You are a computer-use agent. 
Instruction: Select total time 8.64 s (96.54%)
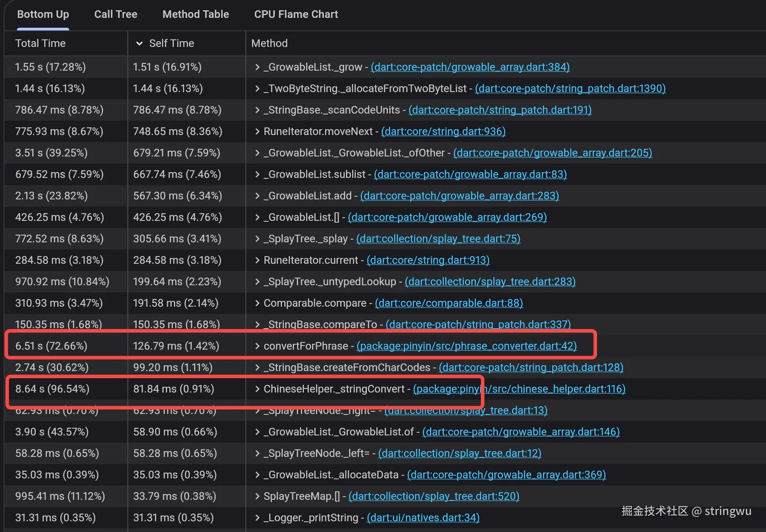[x=52, y=389]
